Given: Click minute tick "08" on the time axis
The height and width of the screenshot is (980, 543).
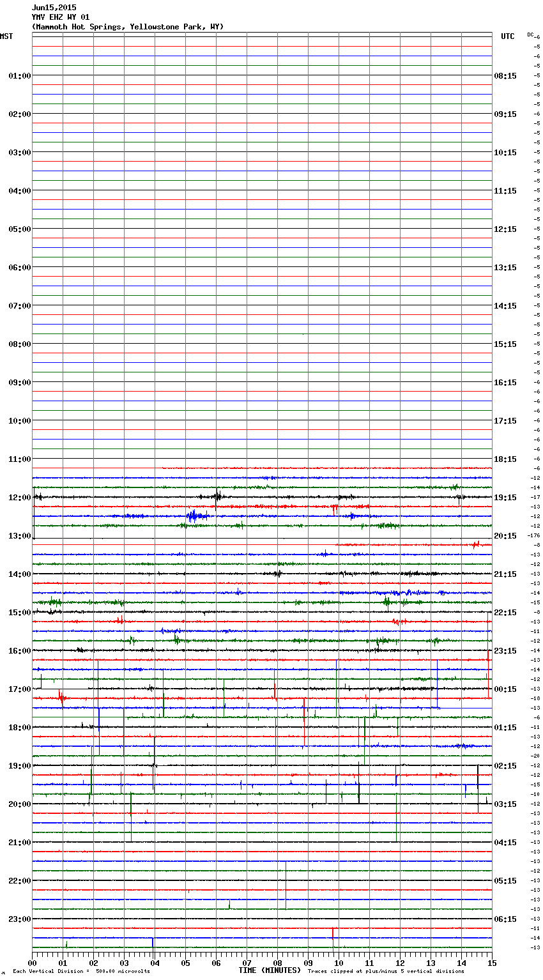Looking at the screenshot, I should (277, 963).
